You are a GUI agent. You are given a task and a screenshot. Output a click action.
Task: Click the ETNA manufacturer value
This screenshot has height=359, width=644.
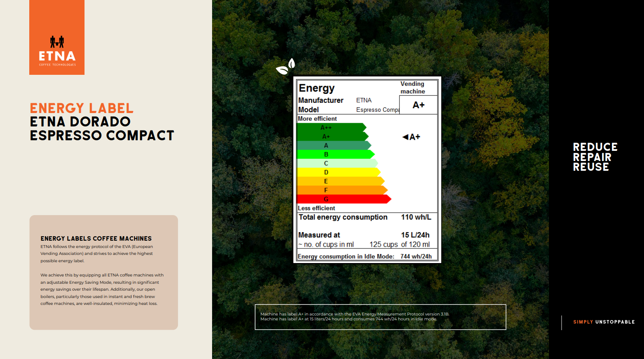[x=364, y=100]
